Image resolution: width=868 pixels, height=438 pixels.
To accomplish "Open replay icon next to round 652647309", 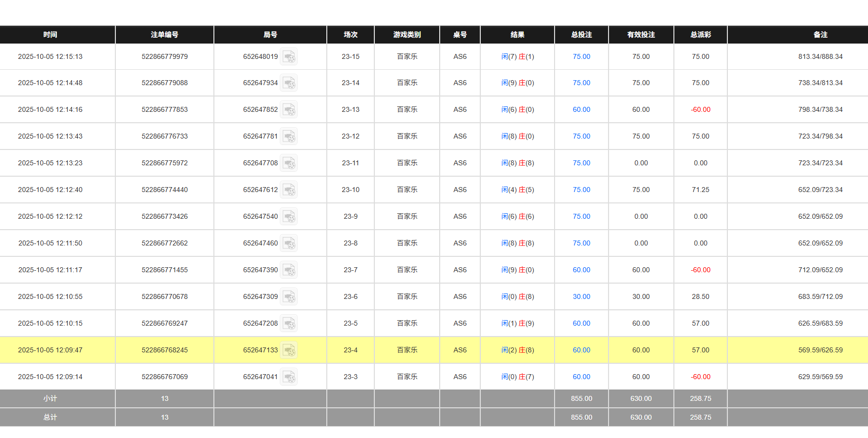I will pyautogui.click(x=289, y=297).
